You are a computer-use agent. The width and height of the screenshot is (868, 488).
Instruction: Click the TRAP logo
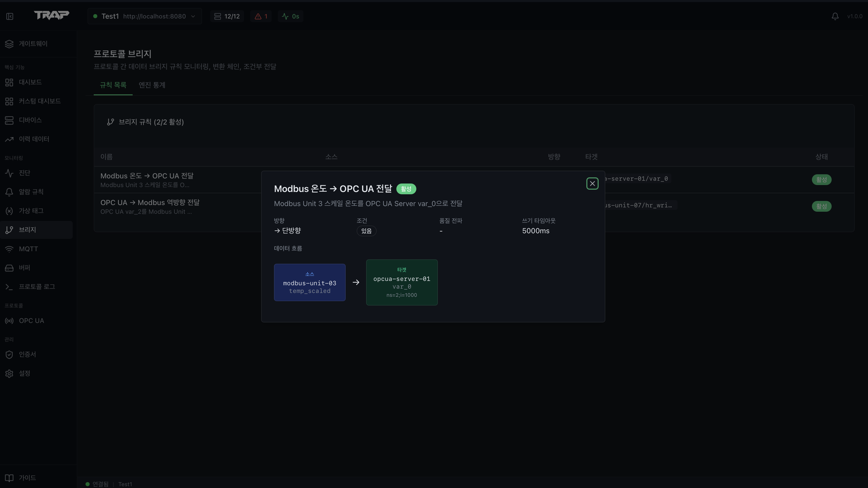click(51, 15)
